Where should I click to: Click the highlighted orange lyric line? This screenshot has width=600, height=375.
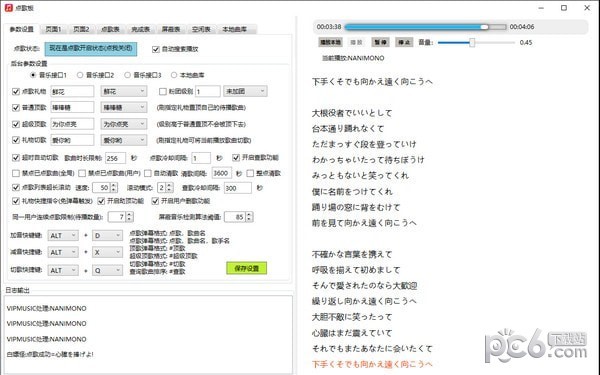point(372,364)
